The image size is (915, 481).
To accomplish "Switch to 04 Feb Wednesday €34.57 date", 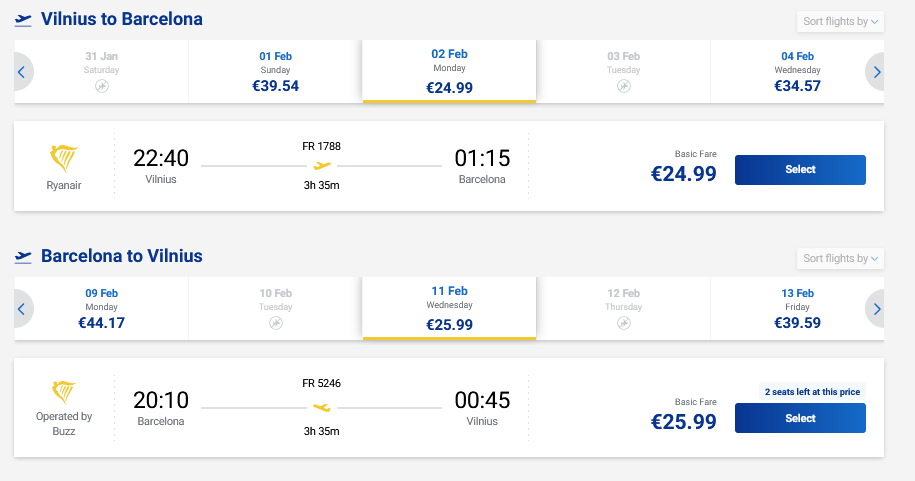I will [797, 71].
